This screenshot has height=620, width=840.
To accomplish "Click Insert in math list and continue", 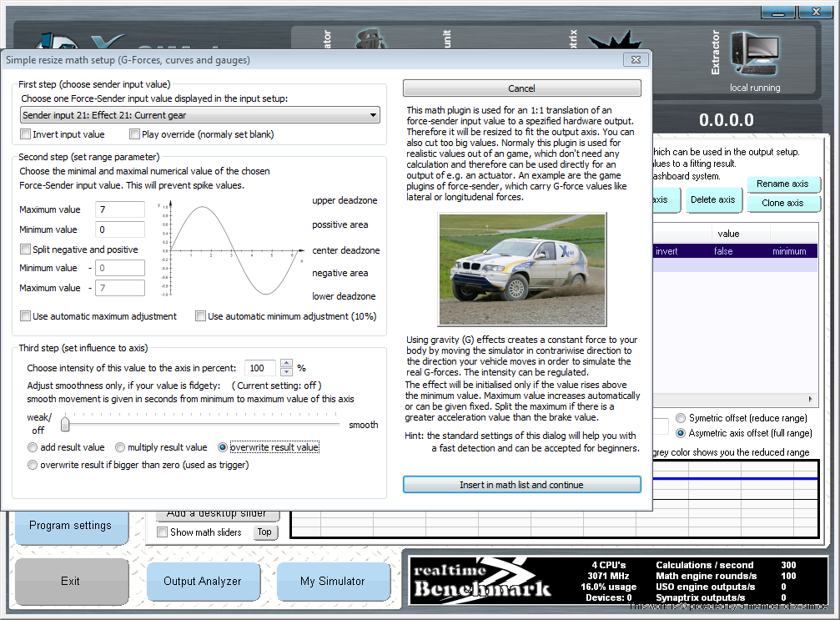I will [x=521, y=485].
